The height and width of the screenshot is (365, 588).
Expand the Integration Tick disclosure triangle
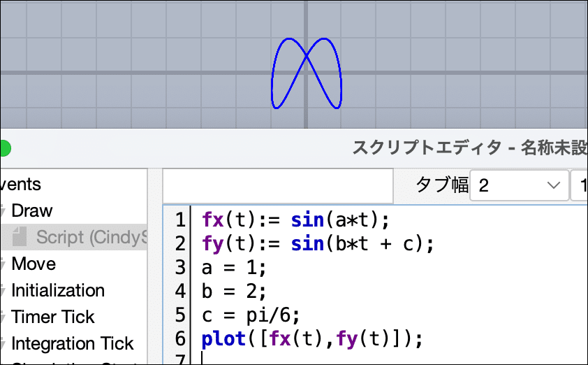[3, 343]
